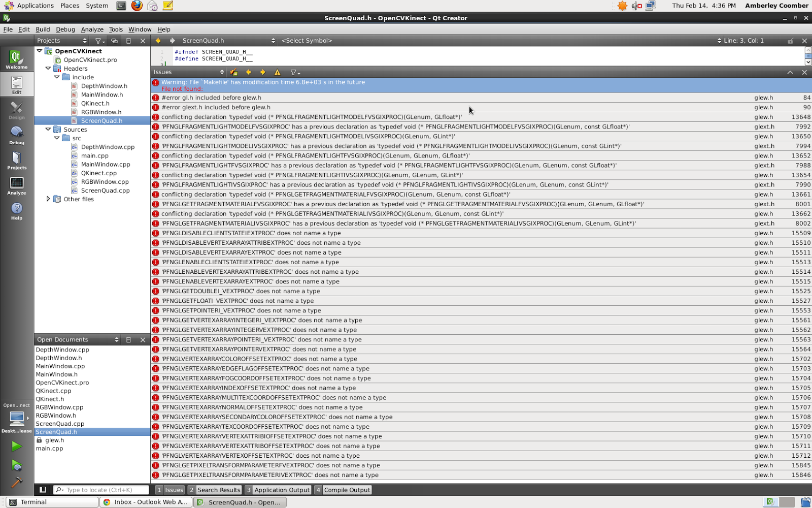Open the Issues category filter menu
The width and height of the screenshot is (812, 508).
point(295,72)
